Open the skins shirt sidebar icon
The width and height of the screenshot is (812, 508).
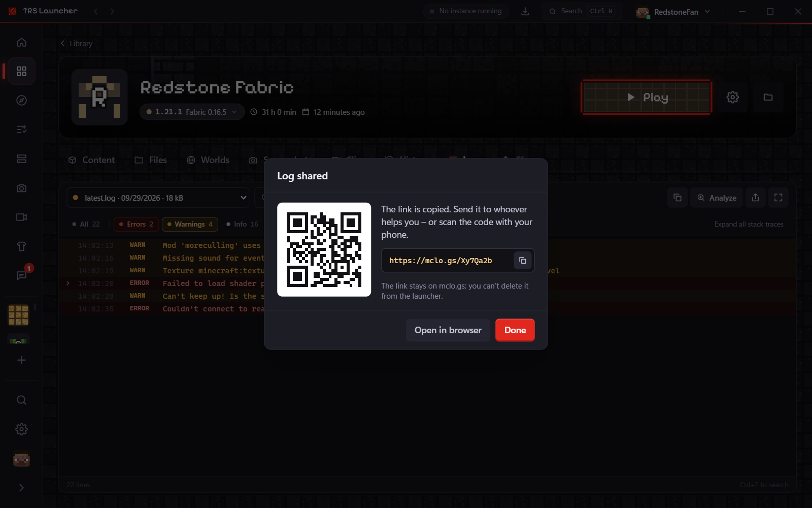click(x=21, y=246)
